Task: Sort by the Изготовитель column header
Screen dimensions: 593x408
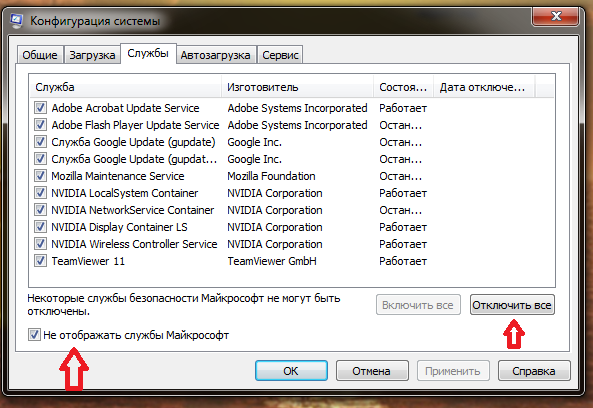Action: [x=298, y=87]
